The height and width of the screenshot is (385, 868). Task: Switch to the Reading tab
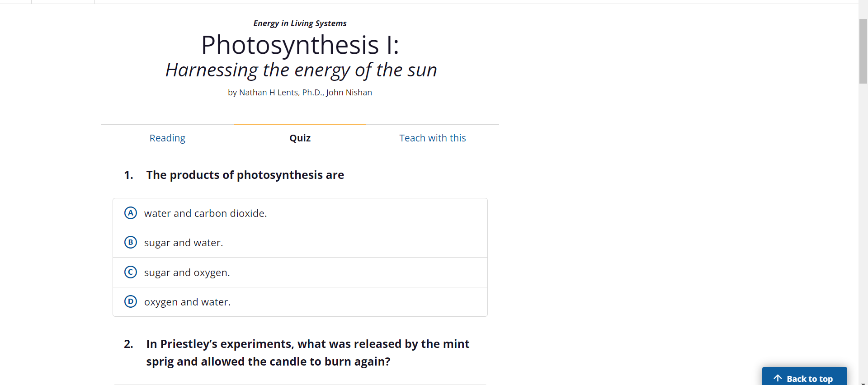coord(167,138)
